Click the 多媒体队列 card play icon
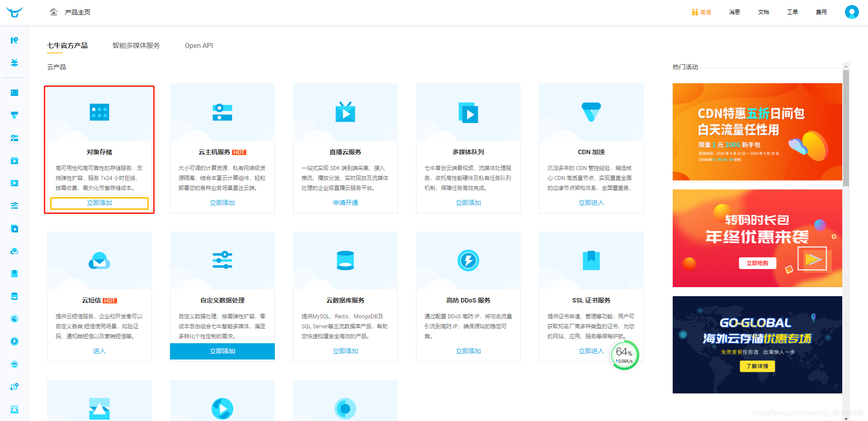This screenshot has width=868, height=421. coord(468,113)
